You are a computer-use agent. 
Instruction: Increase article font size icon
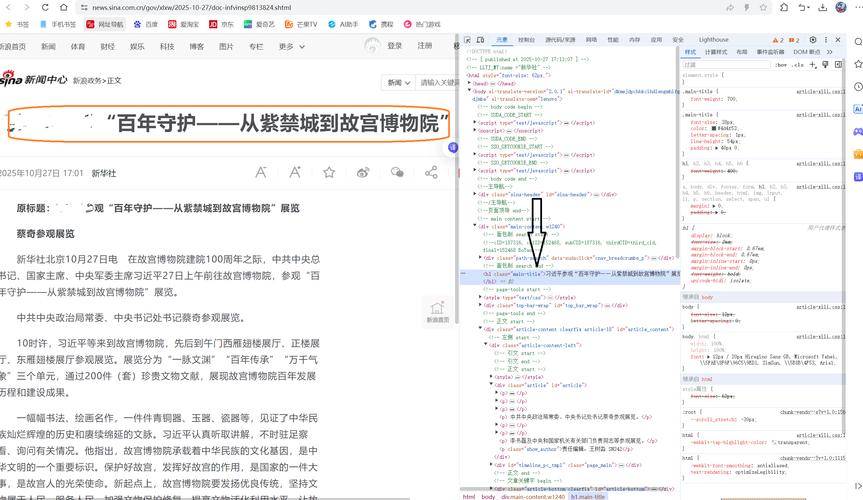click(295, 172)
